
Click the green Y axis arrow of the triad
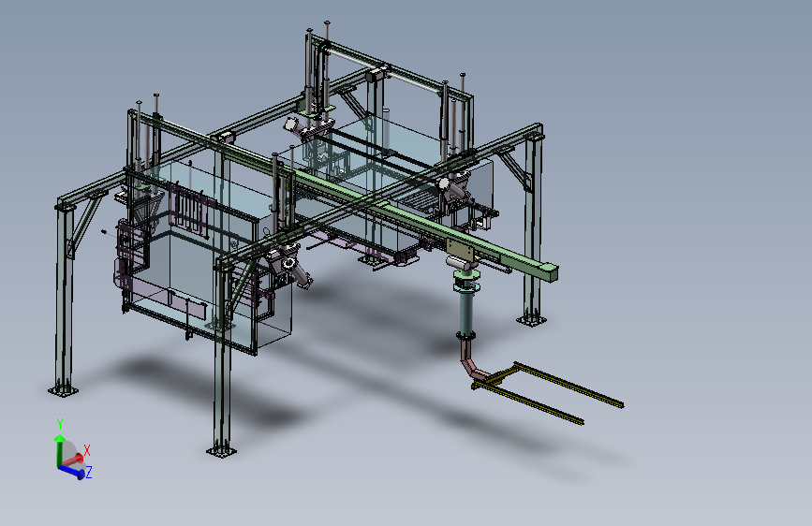tap(59, 448)
